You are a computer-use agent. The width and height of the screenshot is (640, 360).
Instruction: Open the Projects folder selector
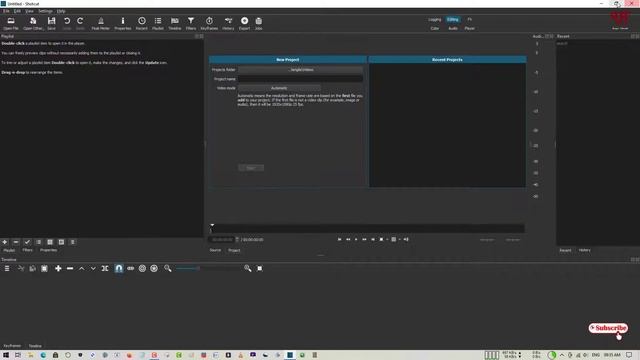[x=300, y=70]
